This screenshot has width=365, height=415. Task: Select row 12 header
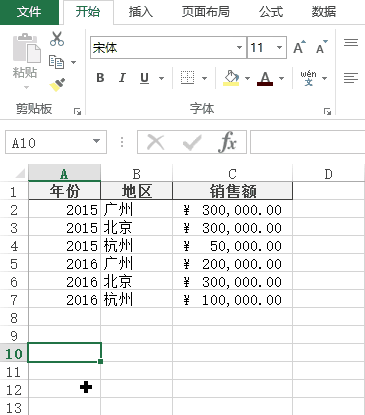click(14, 390)
